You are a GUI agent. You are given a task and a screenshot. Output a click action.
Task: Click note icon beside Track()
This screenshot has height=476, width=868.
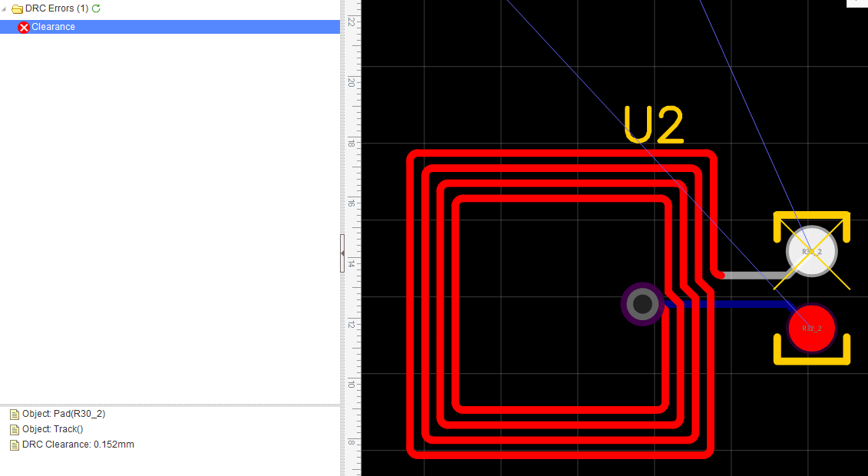(15, 429)
